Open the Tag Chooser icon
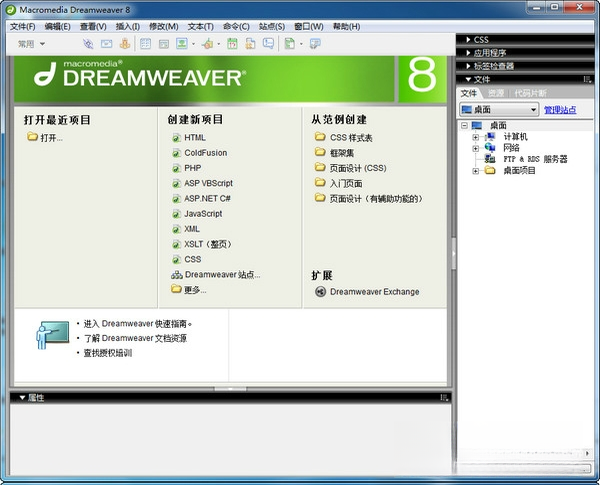 (315, 44)
